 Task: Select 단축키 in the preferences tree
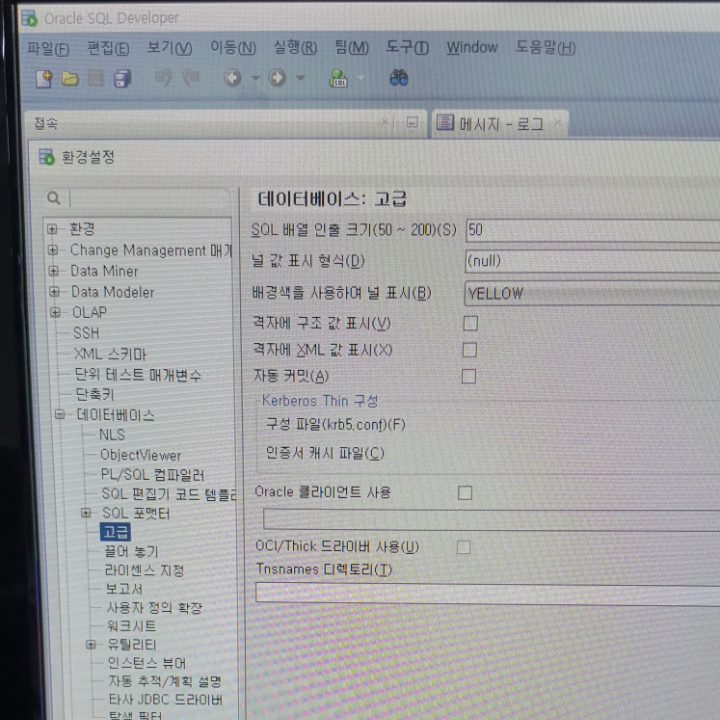point(95,394)
